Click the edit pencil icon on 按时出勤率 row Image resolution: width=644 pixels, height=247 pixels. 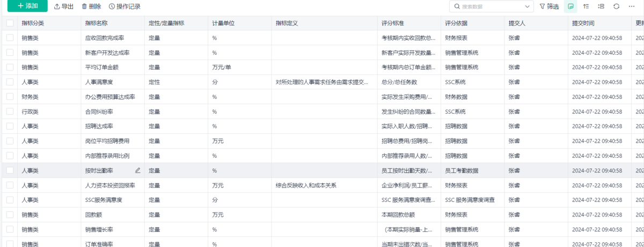pyautogui.click(x=138, y=170)
